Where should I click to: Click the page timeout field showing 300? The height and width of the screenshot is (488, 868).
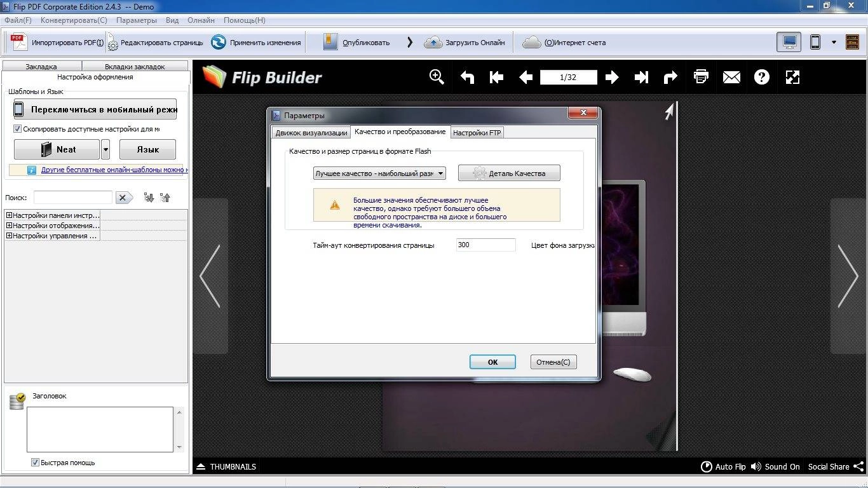click(485, 245)
